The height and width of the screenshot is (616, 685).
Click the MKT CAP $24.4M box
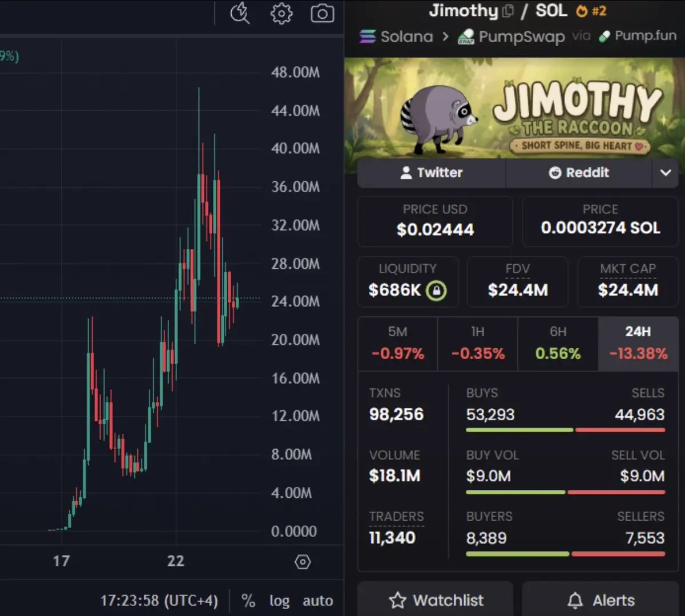tap(628, 282)
